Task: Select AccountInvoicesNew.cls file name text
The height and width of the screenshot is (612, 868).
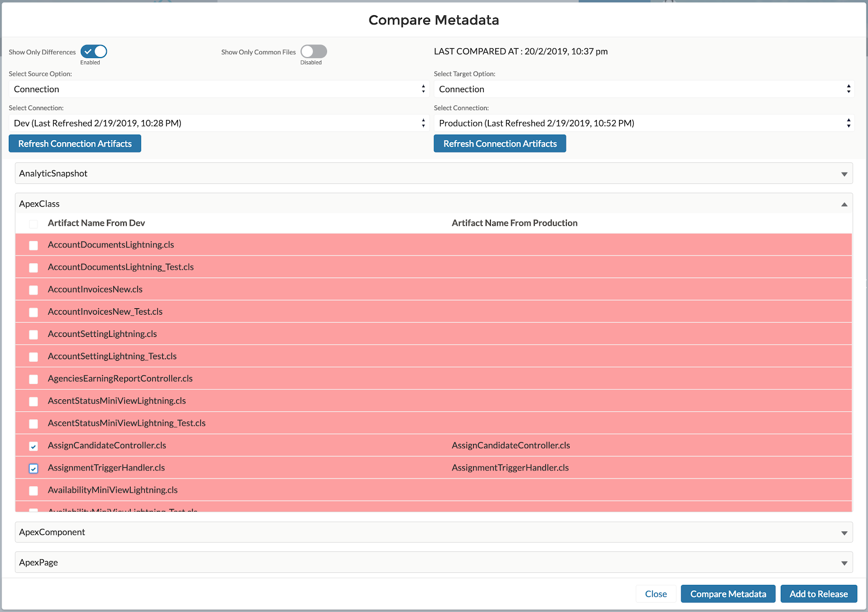Action: pyautogui.click(x=95, y=289)
